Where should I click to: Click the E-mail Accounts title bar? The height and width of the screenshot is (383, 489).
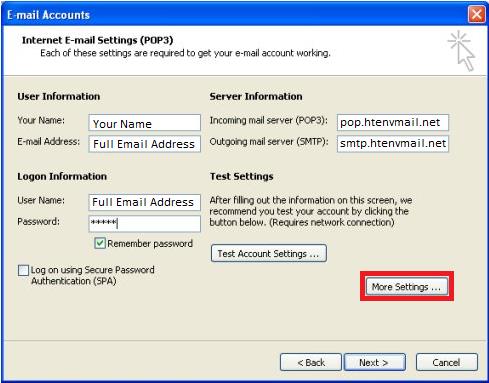[x=233, y=14]
